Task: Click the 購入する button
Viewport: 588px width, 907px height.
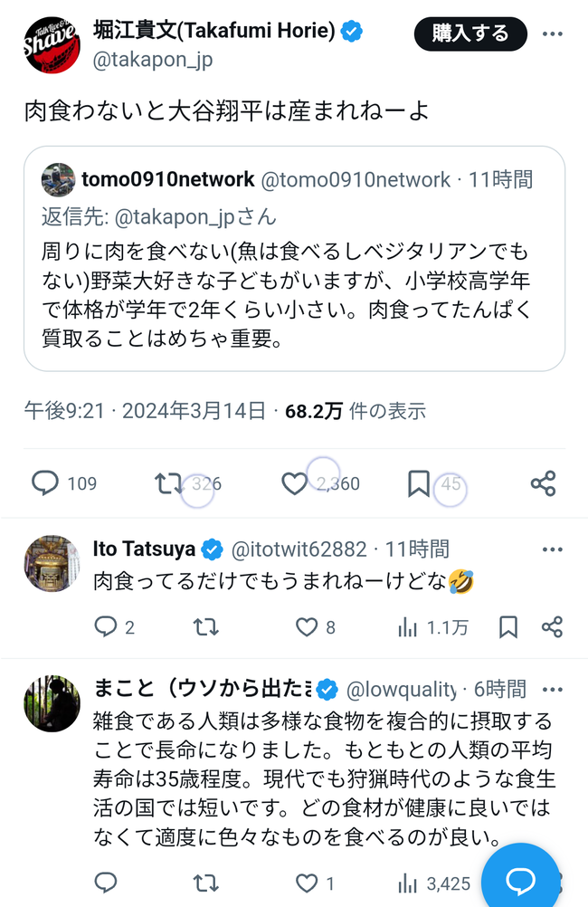Action: pyautogui.click(x=470, y=34)
